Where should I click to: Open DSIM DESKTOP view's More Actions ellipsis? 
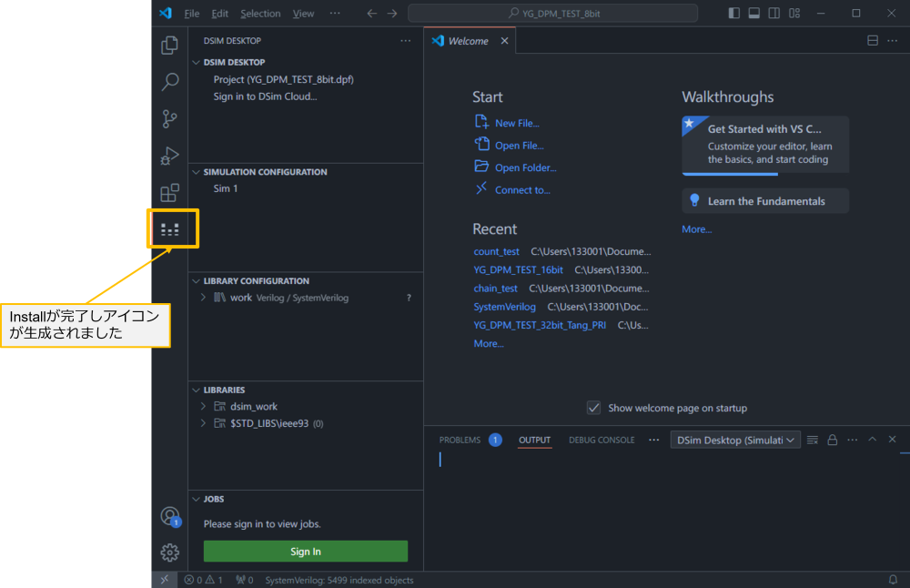pyautogui.click(x=406, y=41)
